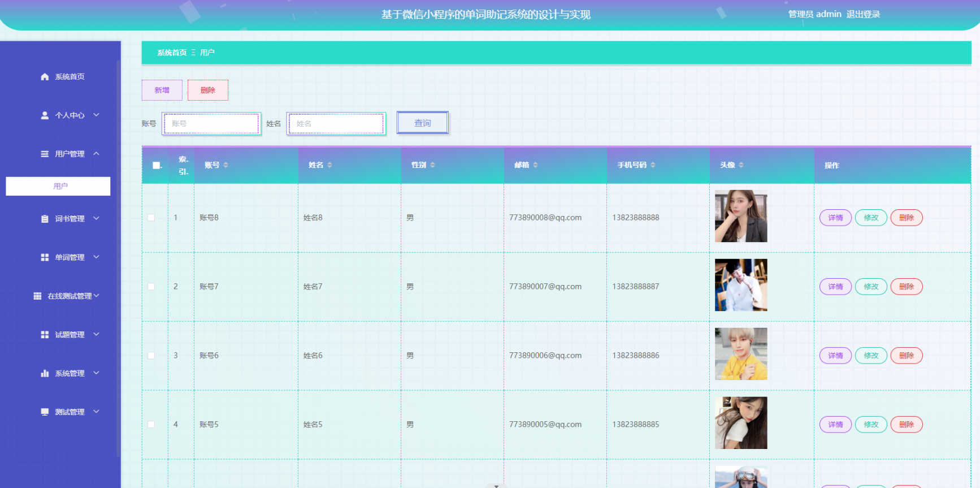Screen dimensions: 980x488
Task: Sort table by 账号 column arrows
Action: click(x=226, y=165)
